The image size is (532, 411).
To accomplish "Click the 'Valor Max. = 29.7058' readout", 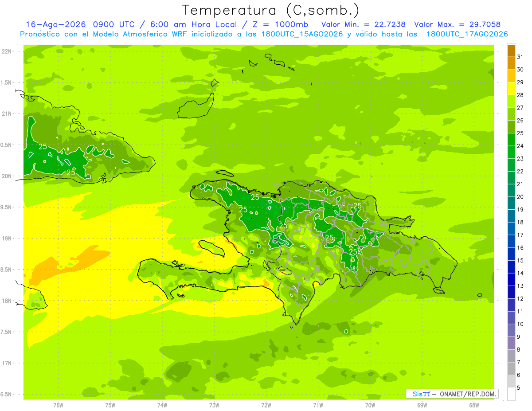I will [457, 24].
